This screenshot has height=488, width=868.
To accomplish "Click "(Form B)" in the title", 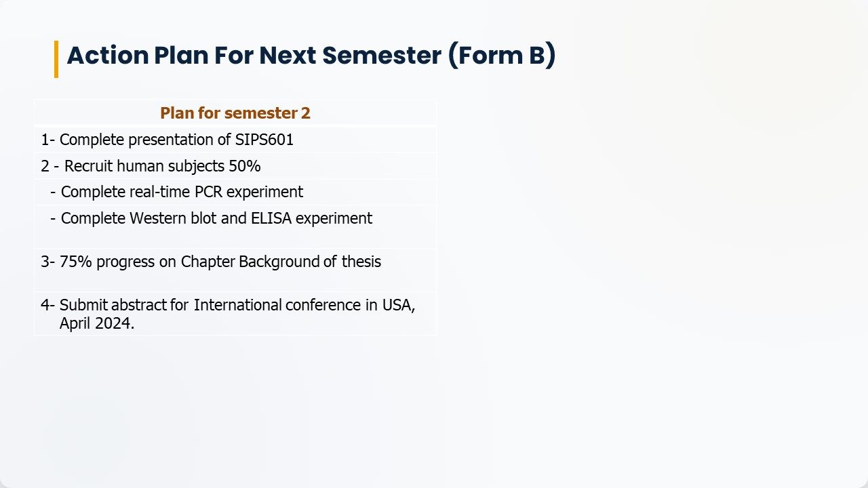I will point(502,56).
